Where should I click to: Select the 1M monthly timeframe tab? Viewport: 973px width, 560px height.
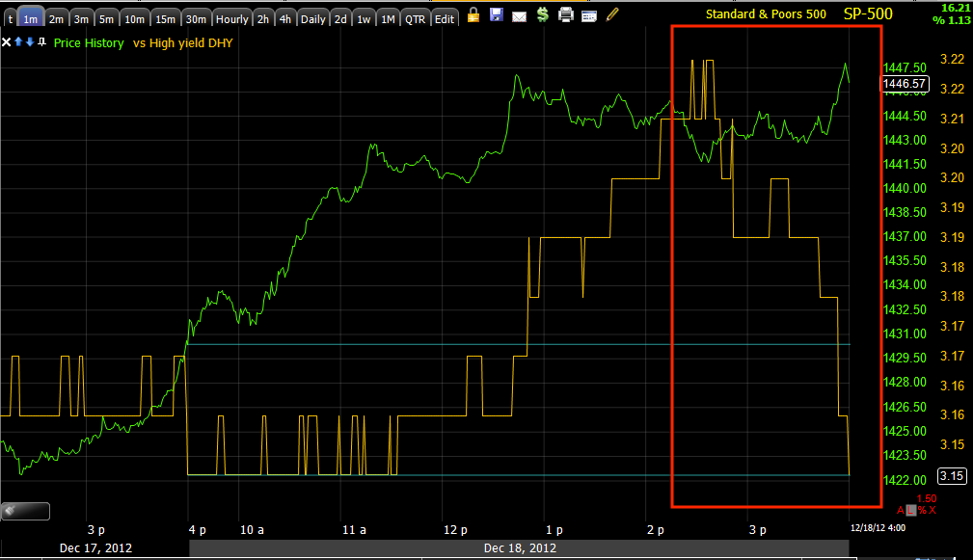pos(388,19)
